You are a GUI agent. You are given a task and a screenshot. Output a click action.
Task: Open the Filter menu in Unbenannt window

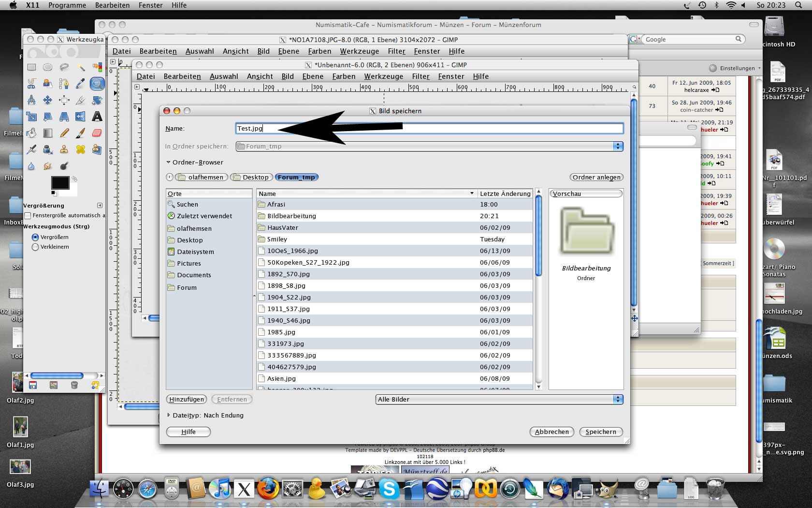(420, 76)
